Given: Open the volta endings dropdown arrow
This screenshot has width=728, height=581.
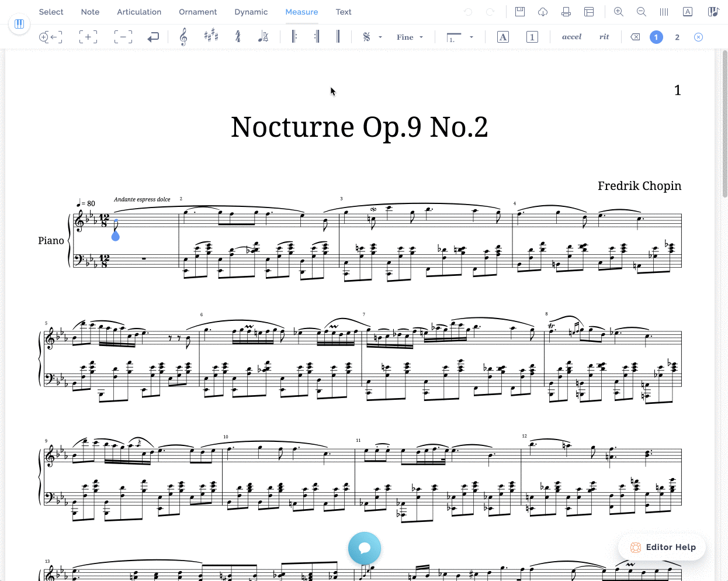Looking at the screenshot, I should click(472, 37).
